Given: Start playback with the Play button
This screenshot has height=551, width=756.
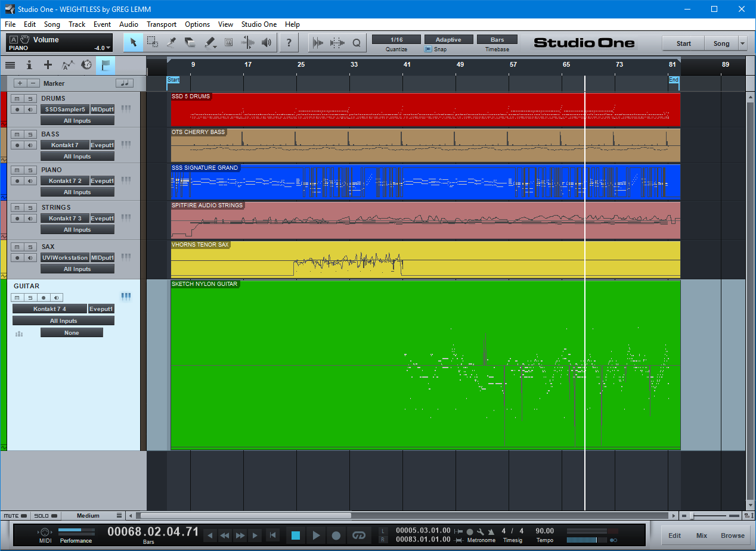Looking at the screenshot, I should click(x=316, y=535).
